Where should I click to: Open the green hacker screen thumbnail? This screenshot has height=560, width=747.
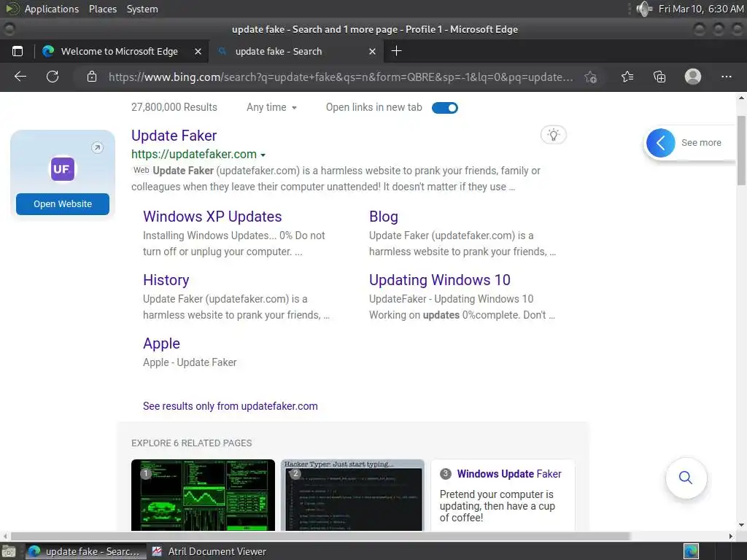coord(203,495)
